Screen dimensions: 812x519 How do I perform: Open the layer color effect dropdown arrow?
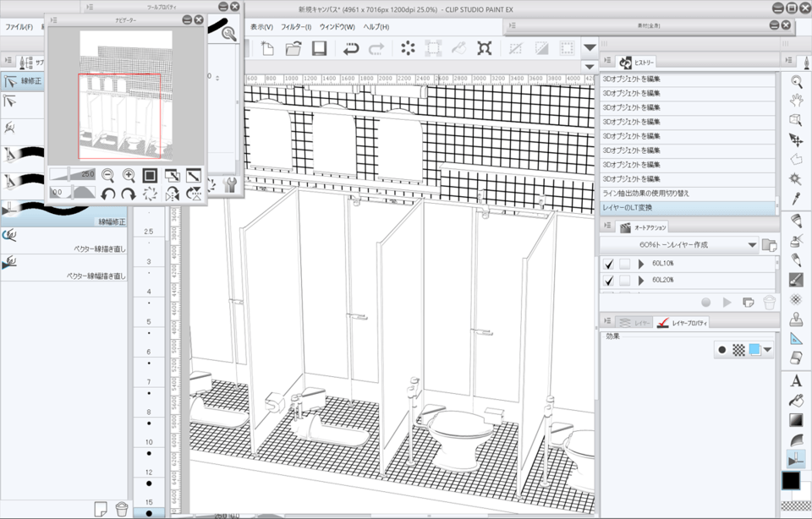click(x=768, y=349)
